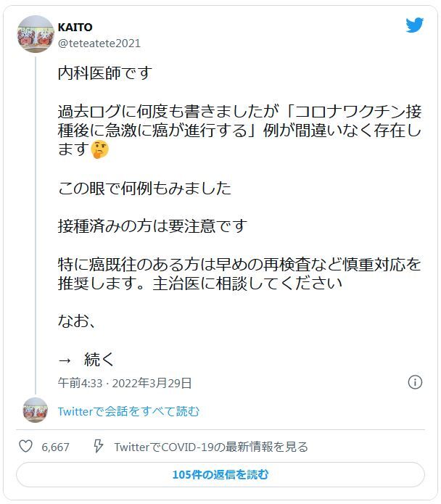The width and height of the screenshot is (441, 504).
Task: Click the paragraph starting 特に癌既往のある方
Action: pyautogui.click(x=239, y=274)
